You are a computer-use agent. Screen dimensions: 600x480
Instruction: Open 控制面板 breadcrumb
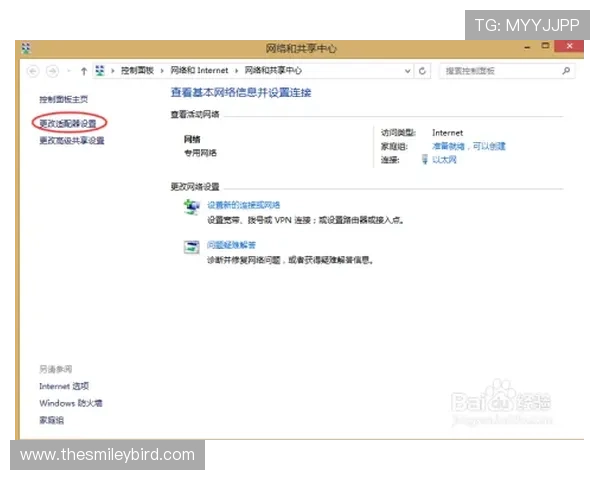click(x=137, y=71)
